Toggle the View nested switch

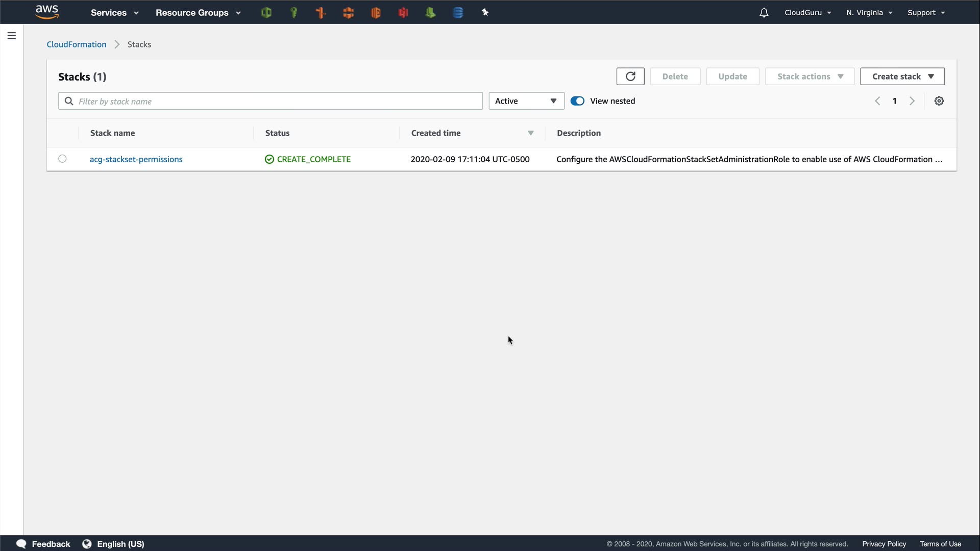(x=577, y=101)
